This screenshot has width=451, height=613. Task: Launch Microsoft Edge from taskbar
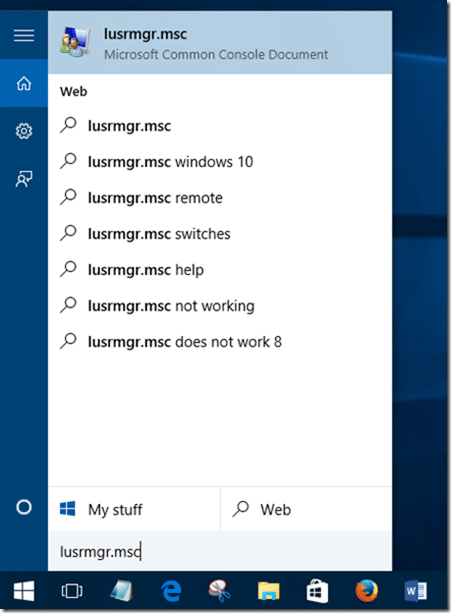(171, 591)
